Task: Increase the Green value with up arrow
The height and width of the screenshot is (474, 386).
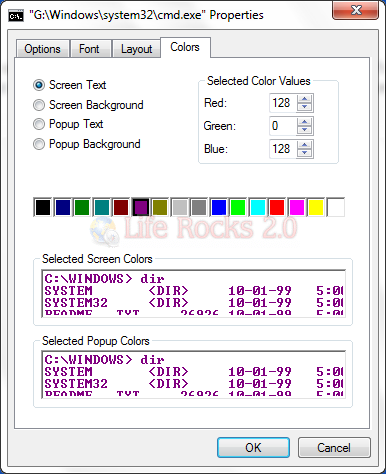Action: pyautogui.click(x=304, y=122)
